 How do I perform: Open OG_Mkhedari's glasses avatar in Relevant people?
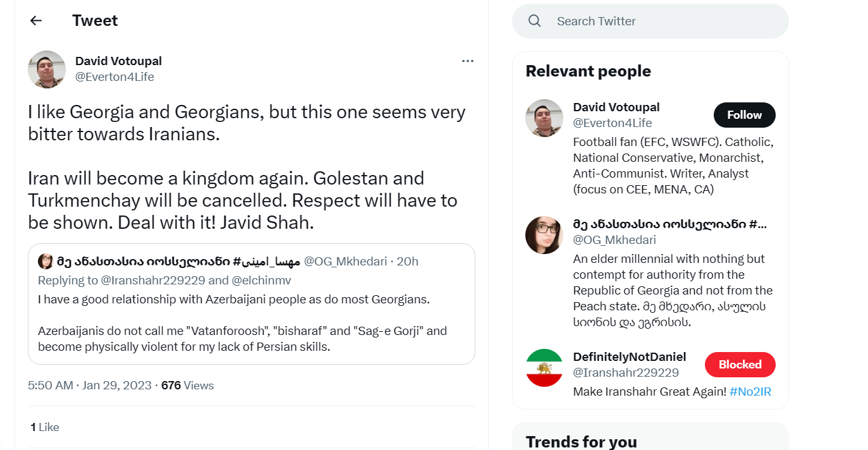(x=544, y=235)
